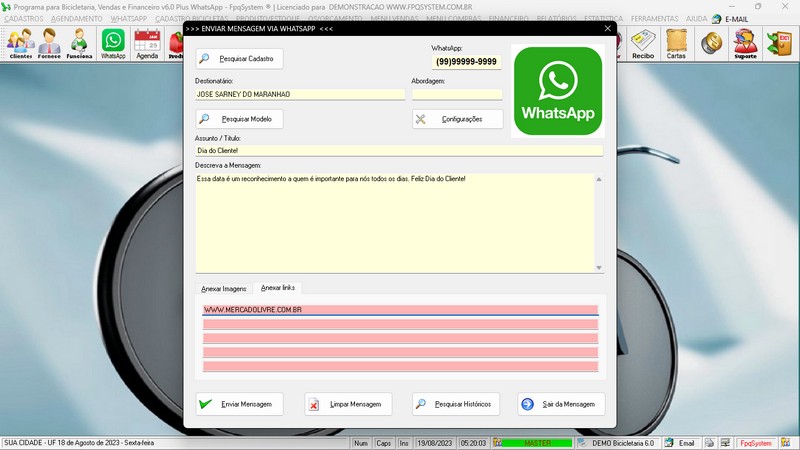800x450 pixels.
Task: Click the Assunto / Título field
Action: click(x=399, y=151)
